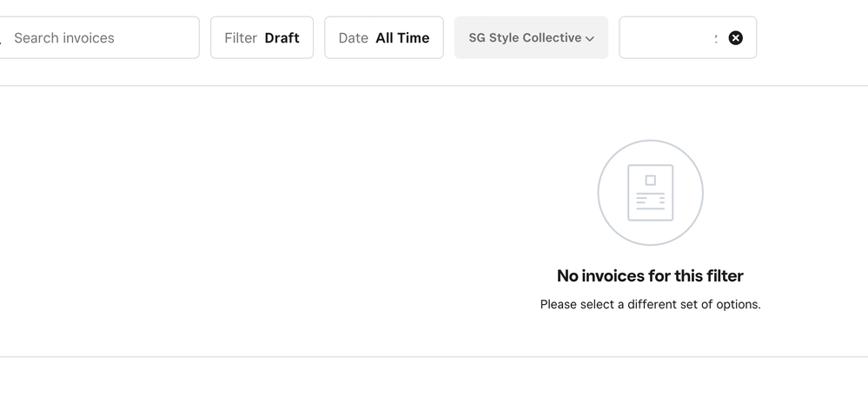Clear the redacted filter with X icon
This screenshot has width=868, height=397.
click(x=735, y=38)
